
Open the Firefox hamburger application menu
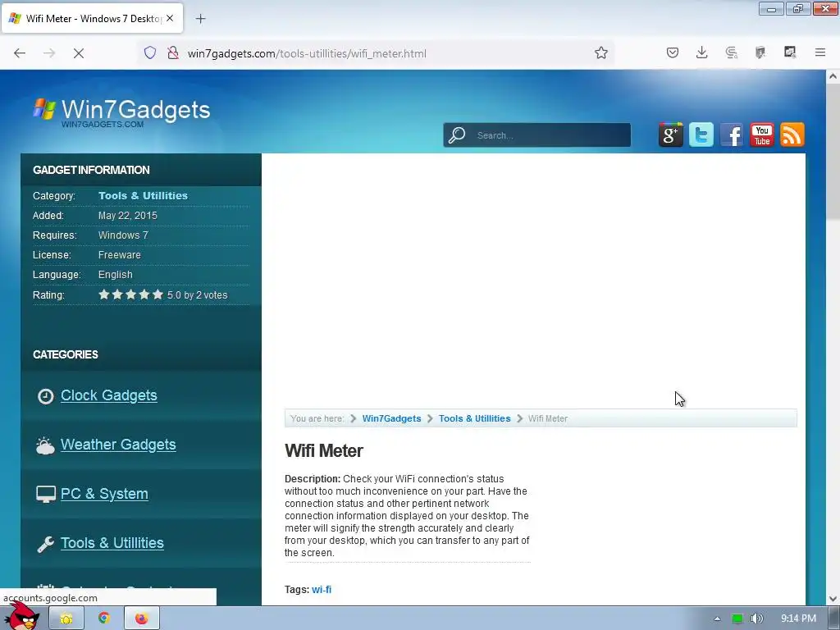point(820,52)
